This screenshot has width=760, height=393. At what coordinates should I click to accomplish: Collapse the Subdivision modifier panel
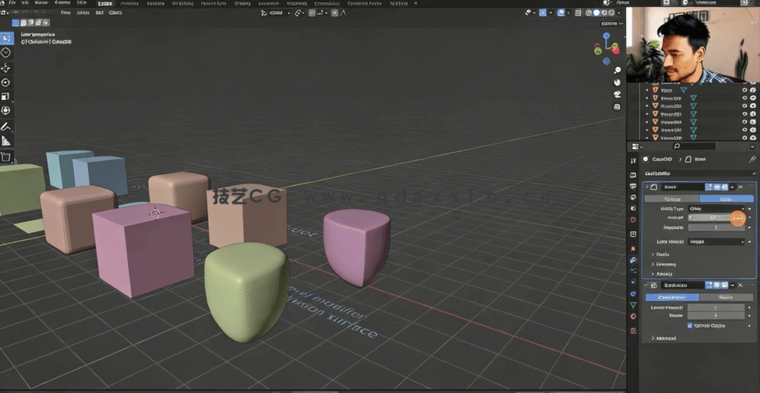pyautogui.click(x=647, y=285)
